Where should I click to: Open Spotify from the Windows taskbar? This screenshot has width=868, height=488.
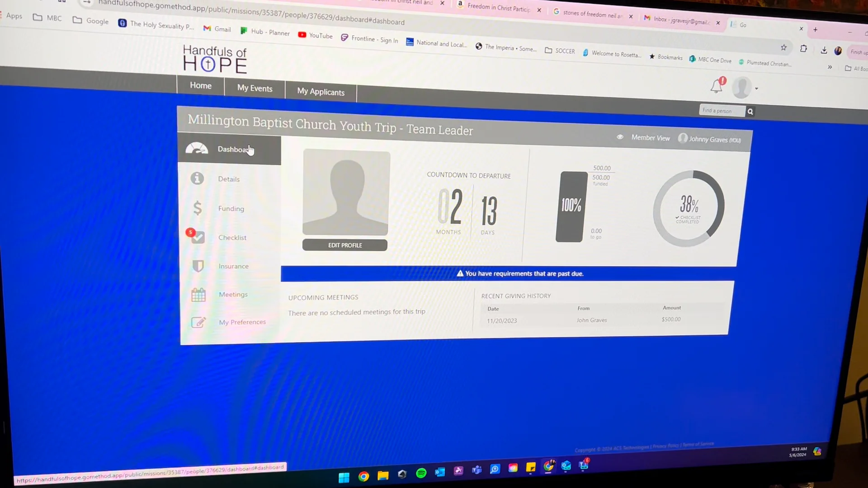click(x=421, y=473)
